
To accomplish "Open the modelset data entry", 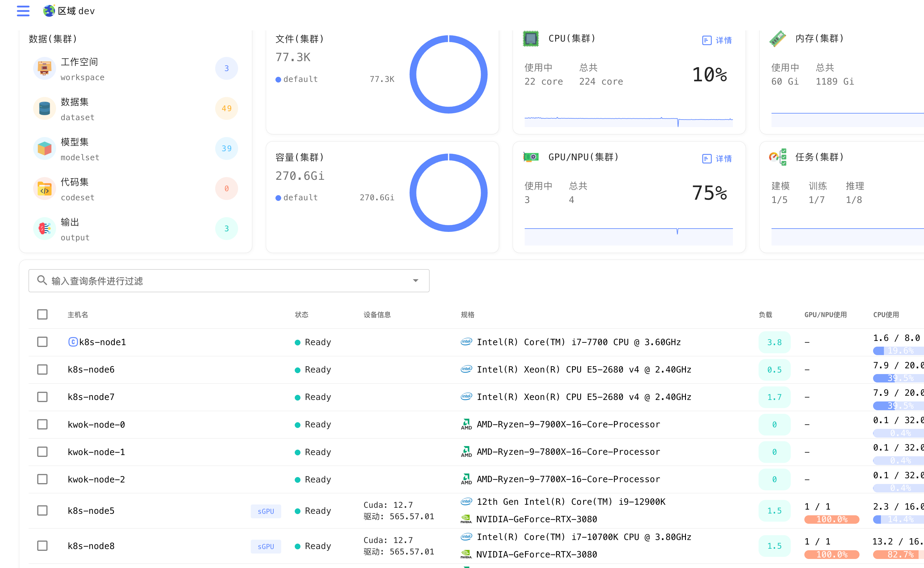I will pyautogui.click(x=135, y=149).
